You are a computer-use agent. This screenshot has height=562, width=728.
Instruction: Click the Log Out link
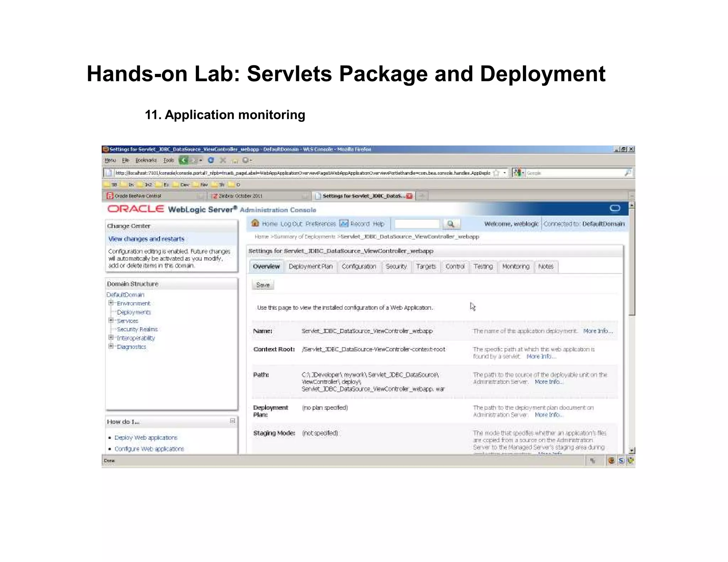tap(291, 224)
